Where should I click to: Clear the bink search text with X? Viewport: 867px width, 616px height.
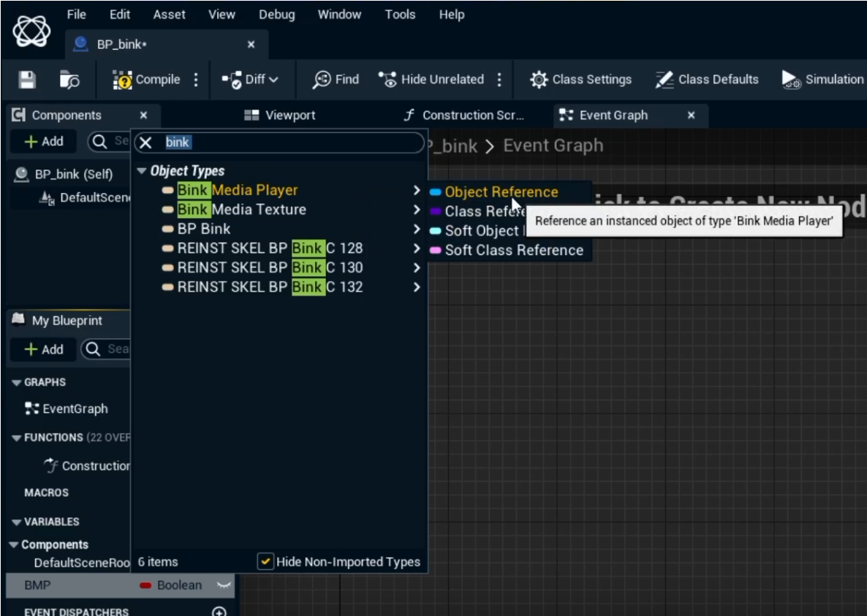(x=145, y=142)
